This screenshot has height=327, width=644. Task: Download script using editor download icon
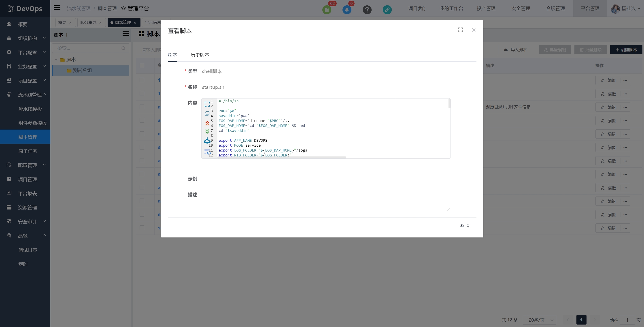pos(207,141)
